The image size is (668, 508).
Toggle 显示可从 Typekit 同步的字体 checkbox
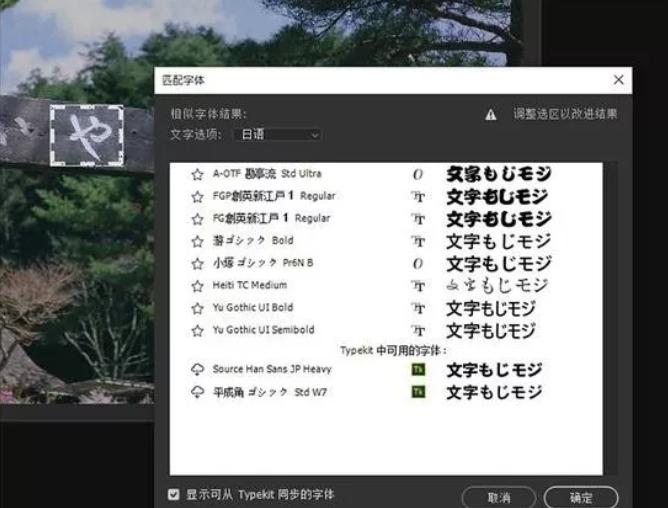tap(173, 494)
